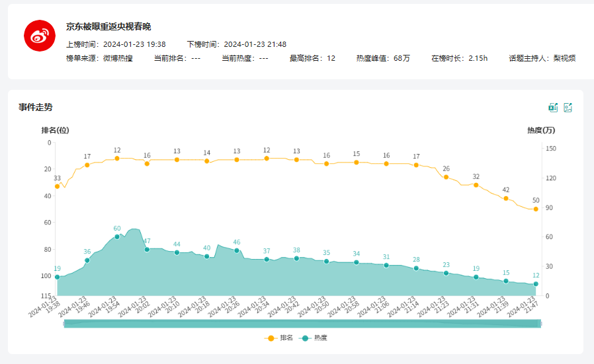This screenshot has height=364, width=594.
Task: Click heat point 36 at 19:46
Action: click(87, 260)
